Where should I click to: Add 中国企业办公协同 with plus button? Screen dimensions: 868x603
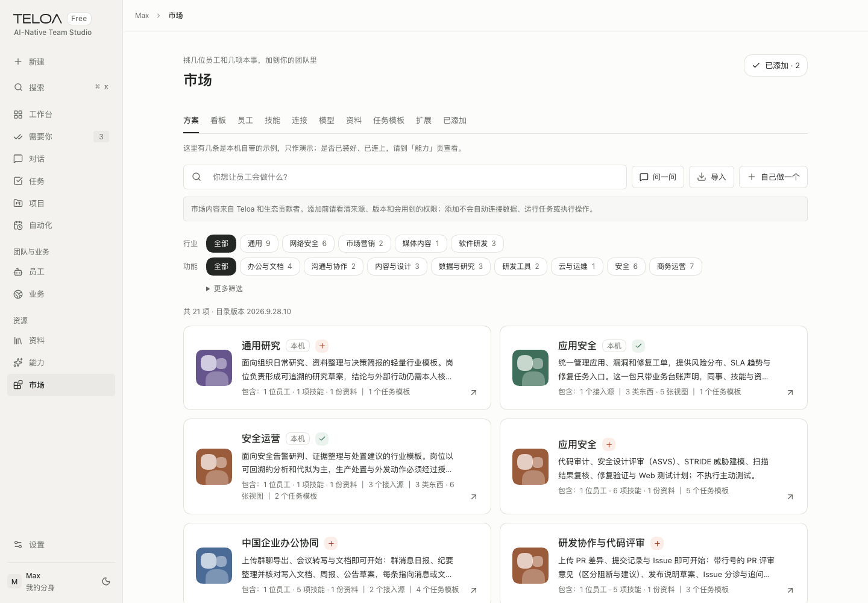pos(332,543)
